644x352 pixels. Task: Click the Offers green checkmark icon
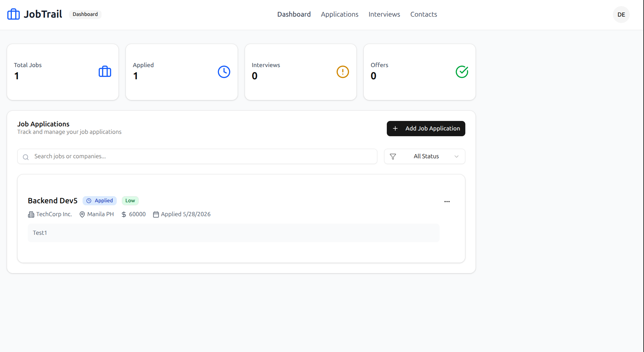462,72
